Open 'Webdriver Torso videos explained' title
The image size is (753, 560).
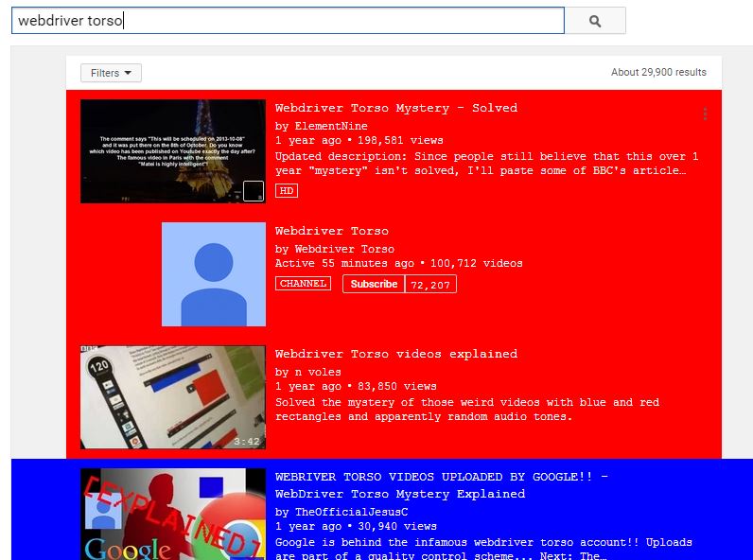pos(396,354)
